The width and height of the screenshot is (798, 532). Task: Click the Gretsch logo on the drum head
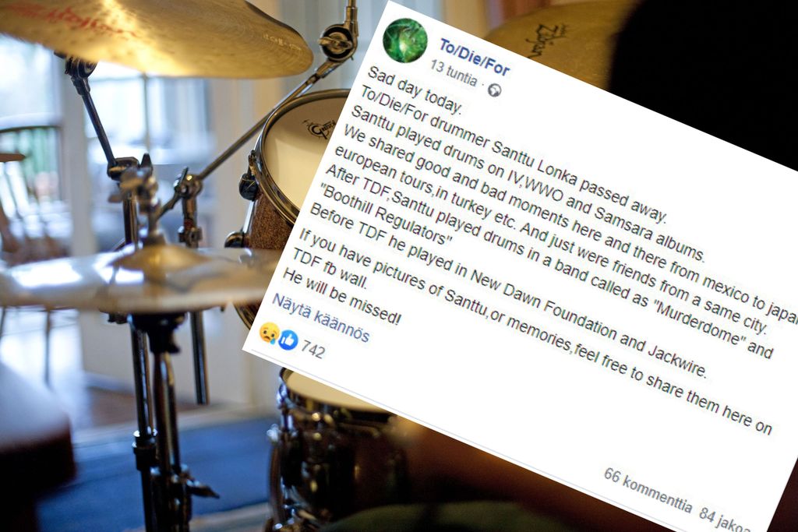click(x=319, y=128)
